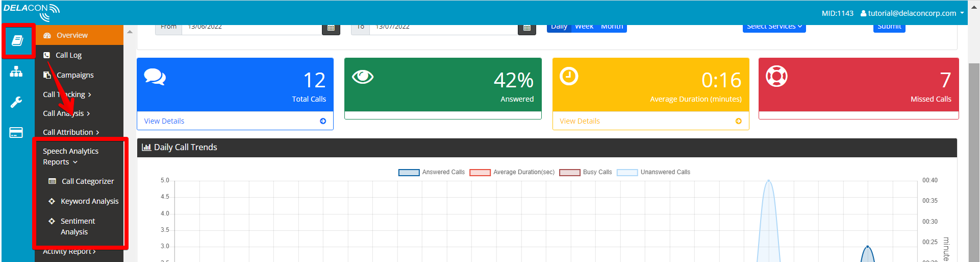Screen dimensions: 980x262
Task: Switch trend view to Week
Action: coord(584,28)
